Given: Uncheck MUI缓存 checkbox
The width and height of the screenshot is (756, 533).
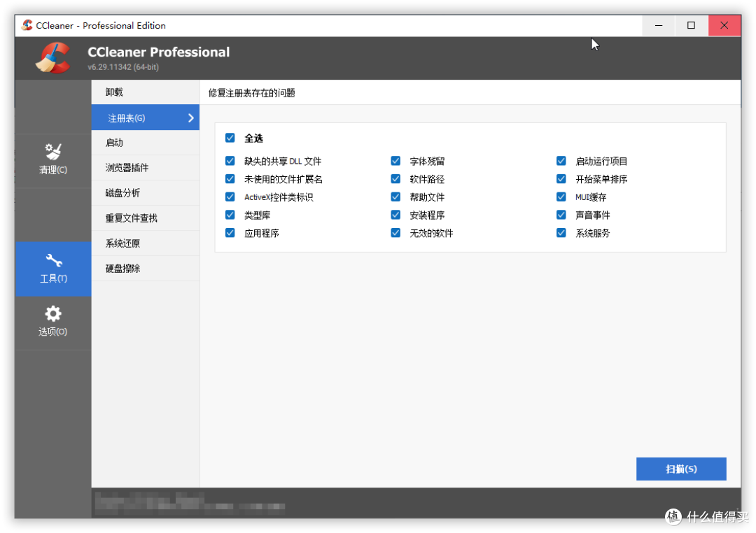Looking at the screenshot, I should [x=561, y=197].
